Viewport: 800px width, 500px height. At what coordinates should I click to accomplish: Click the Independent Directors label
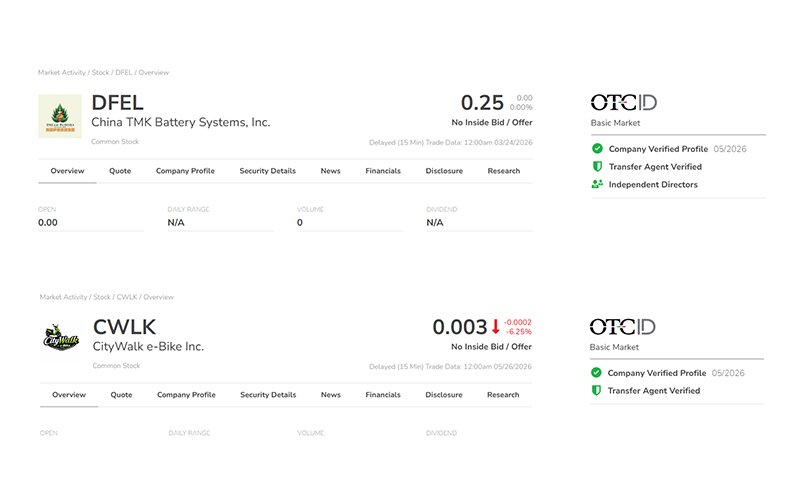[653, 185]
